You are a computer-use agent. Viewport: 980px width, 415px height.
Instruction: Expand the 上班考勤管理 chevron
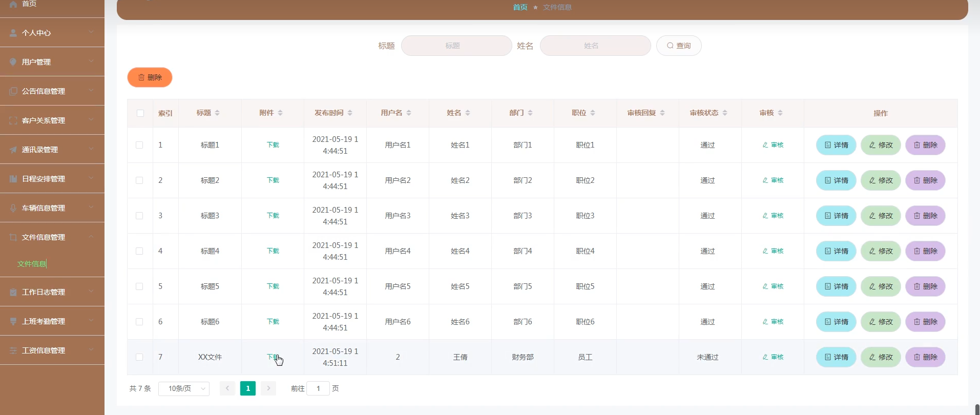click(91, 321)
